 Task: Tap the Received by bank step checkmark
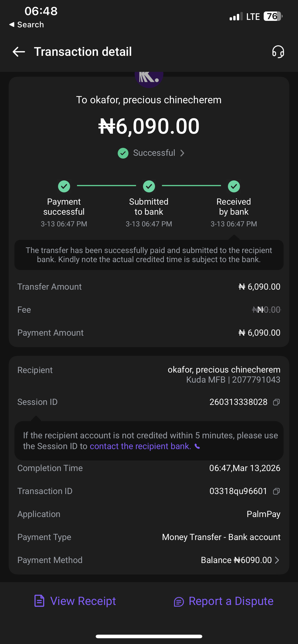(x=234, y=186)
